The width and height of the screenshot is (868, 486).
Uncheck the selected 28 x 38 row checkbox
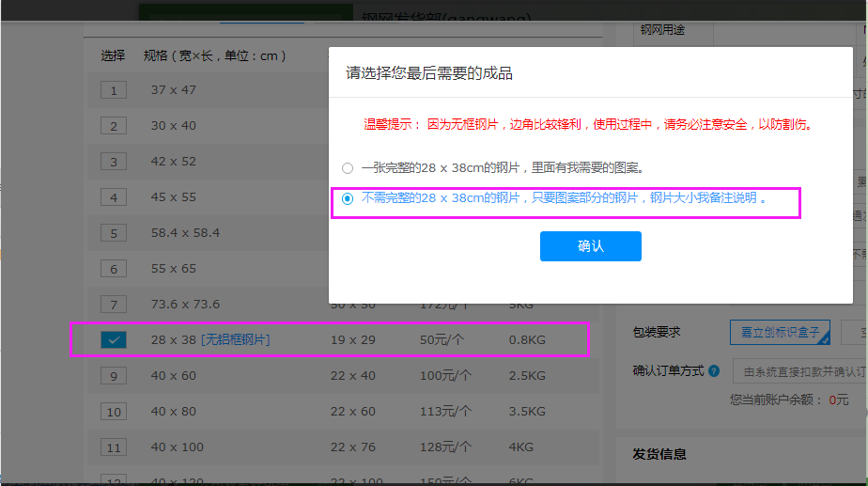coord(114,340)
